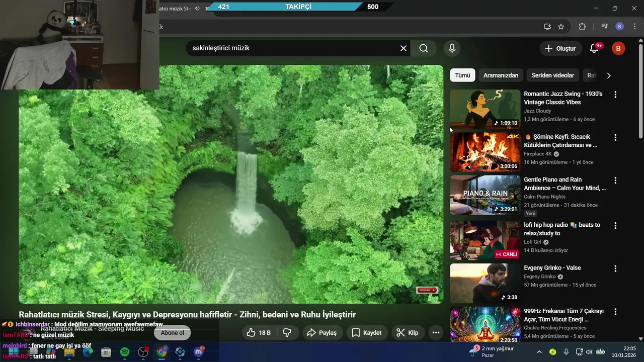
Task: Open more video actions ellipsis menu
Action: [436, 333]
